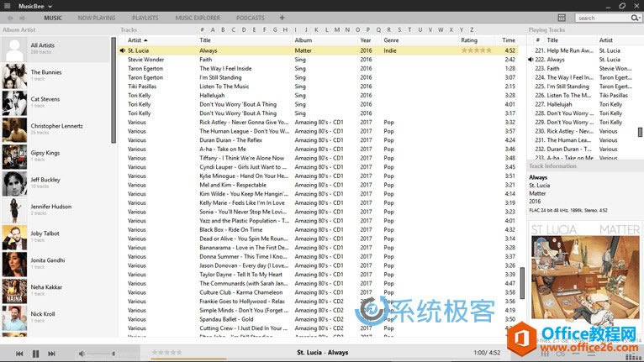Go forward with the navigation arrow
The width and height of the screenshot is (644, 362).
tap(22, 18)
